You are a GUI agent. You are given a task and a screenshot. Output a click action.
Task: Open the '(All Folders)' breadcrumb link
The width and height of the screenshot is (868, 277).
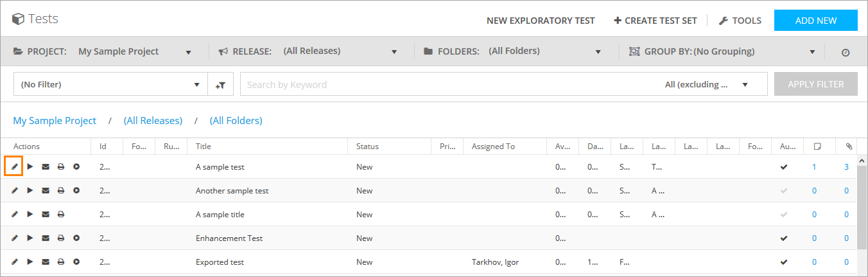[236, 121]
